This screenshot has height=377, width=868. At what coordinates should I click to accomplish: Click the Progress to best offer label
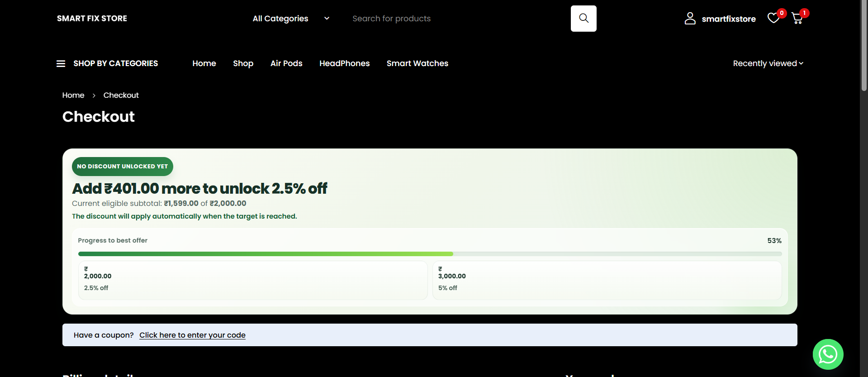coord(113,240)
